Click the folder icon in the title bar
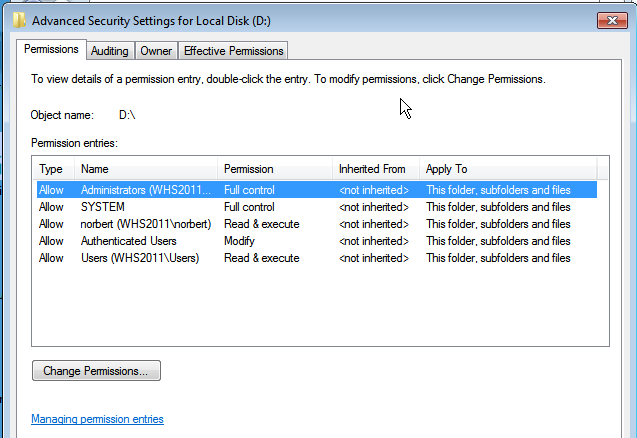This screenshot has height=438, width=637. click(x=19, y=20)
